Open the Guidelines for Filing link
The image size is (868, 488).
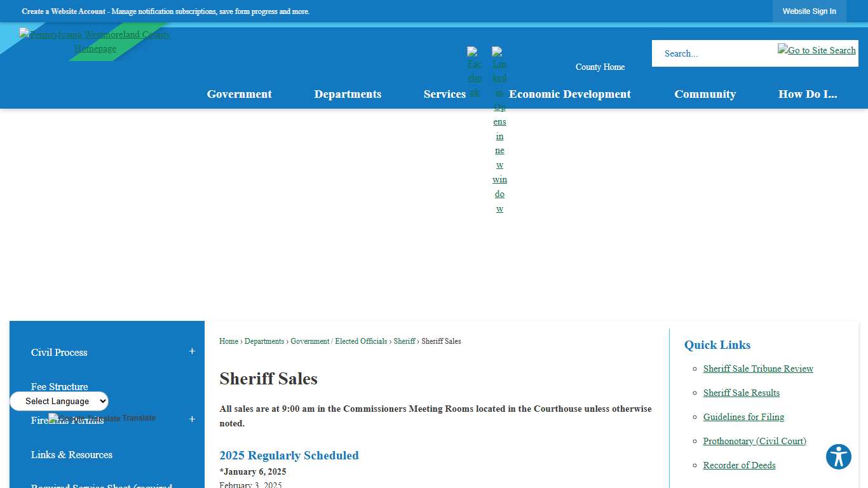pos(743,417)
